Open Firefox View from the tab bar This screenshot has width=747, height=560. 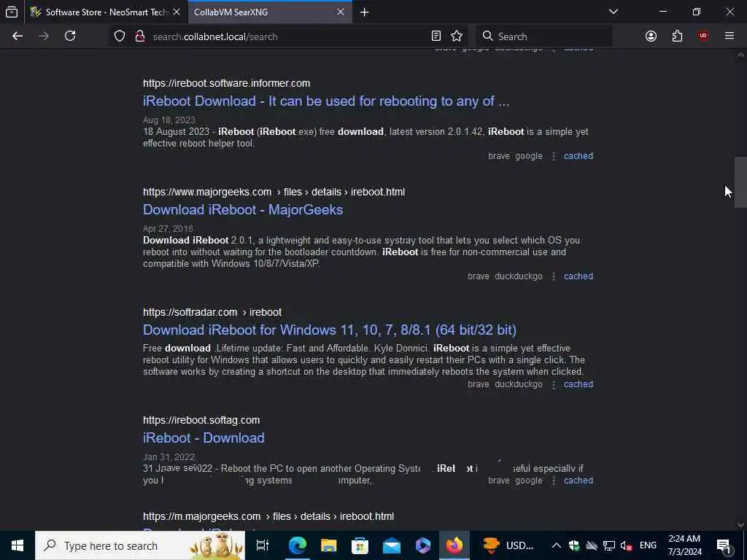(x=12, y=12)
